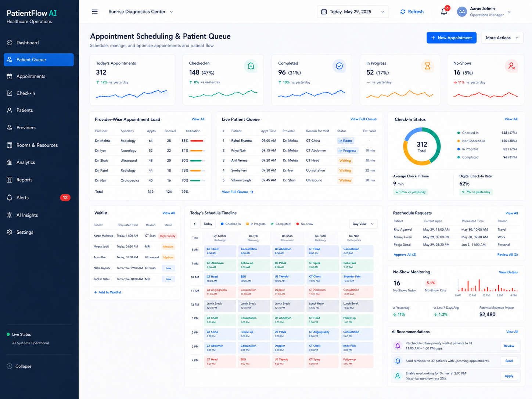Click the Completed checkmark card icon
The width and height of the screenshot is (532, 399).
coord(339,66)
